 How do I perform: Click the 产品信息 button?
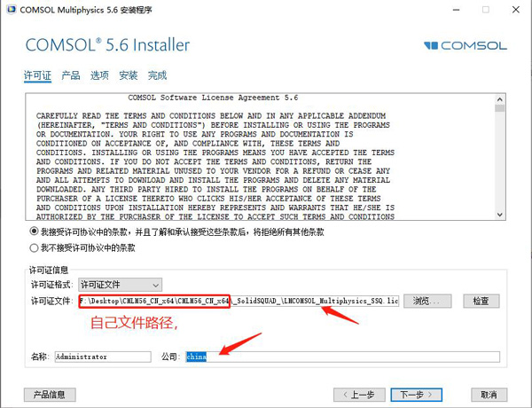[x=50, y=395]
